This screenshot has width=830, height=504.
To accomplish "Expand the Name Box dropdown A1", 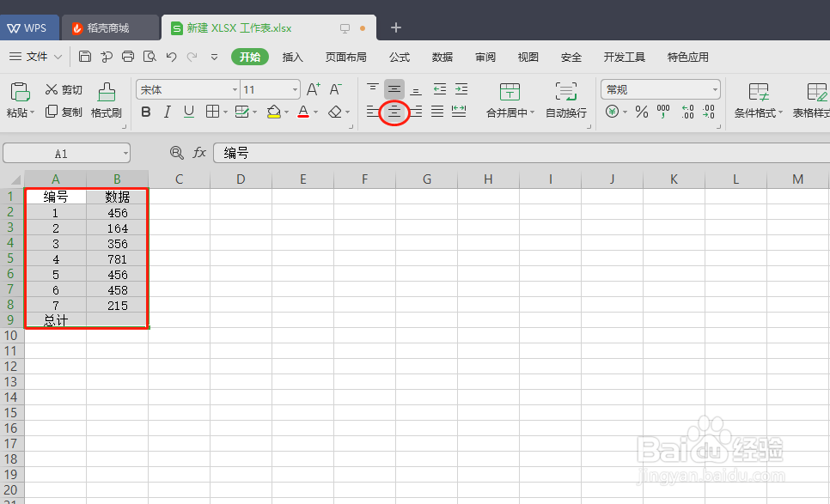I will (x=125, y=154).
